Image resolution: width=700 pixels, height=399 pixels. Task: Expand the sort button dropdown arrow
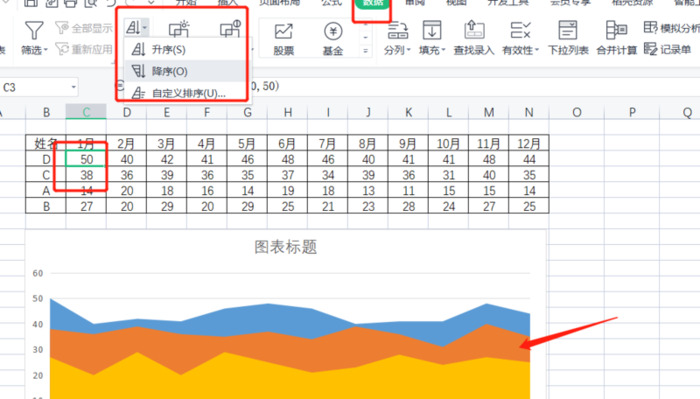tap(145, 28)
